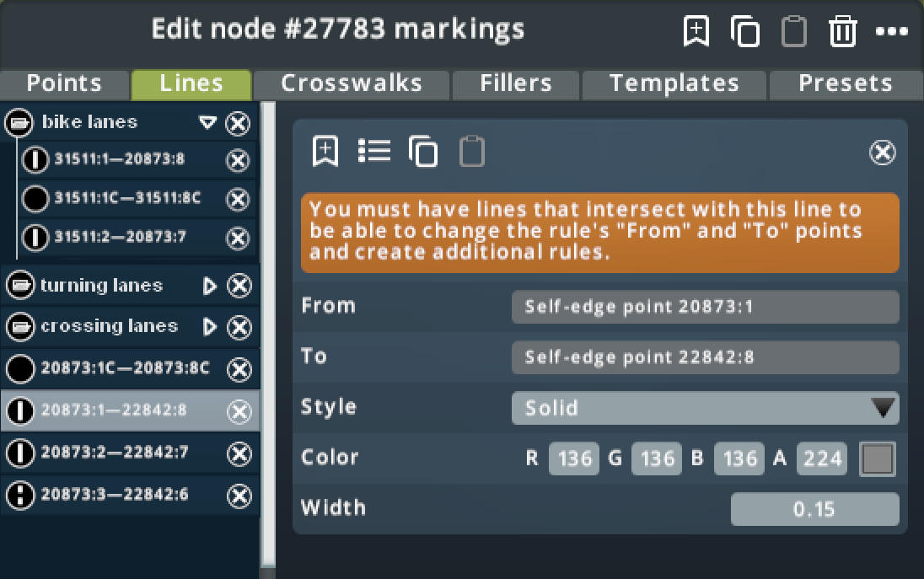Paste node markings using header clipboard icon

(x=794, y=30)
